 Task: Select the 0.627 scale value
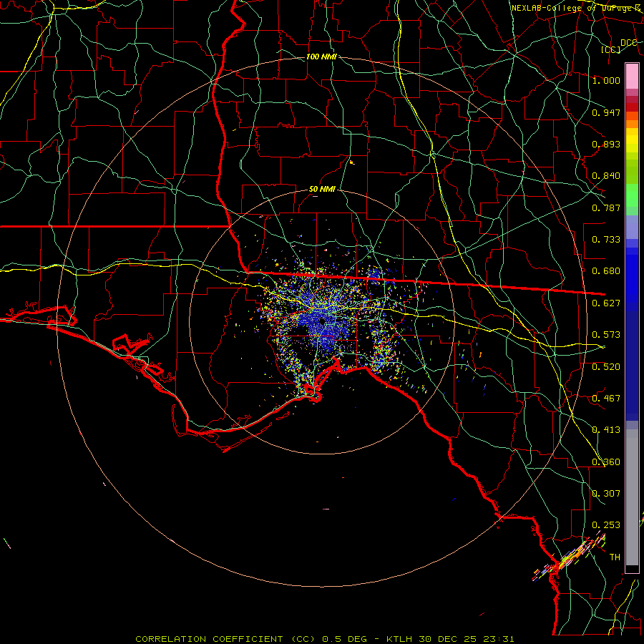pos(606,303)
